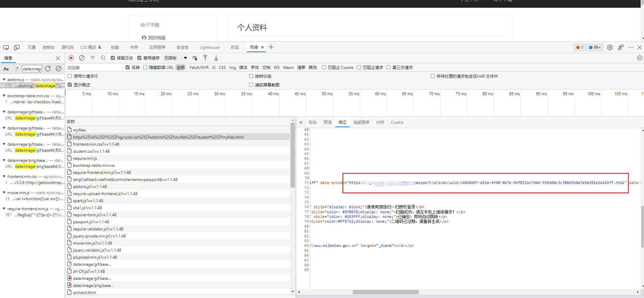Click the 99+ issues badge
This screenshot has width=644, height=298.
coord(595,47)
